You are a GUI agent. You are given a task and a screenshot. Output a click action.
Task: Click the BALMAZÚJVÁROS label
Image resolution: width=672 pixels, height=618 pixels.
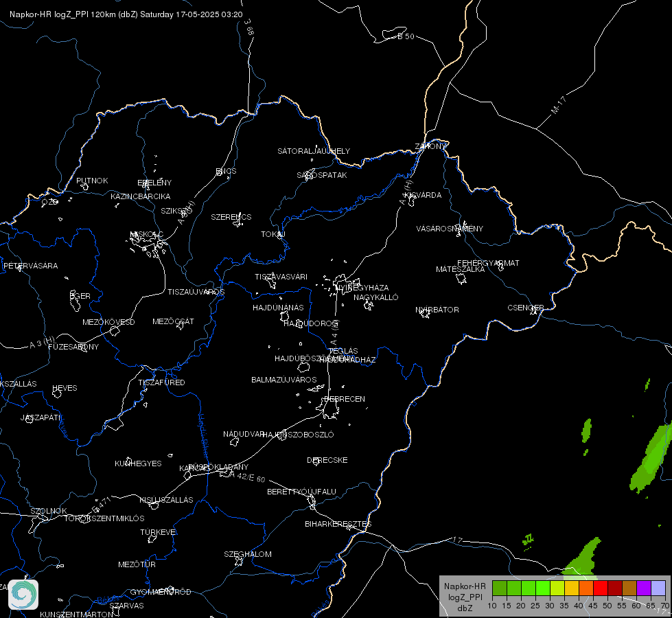[283, 380]
